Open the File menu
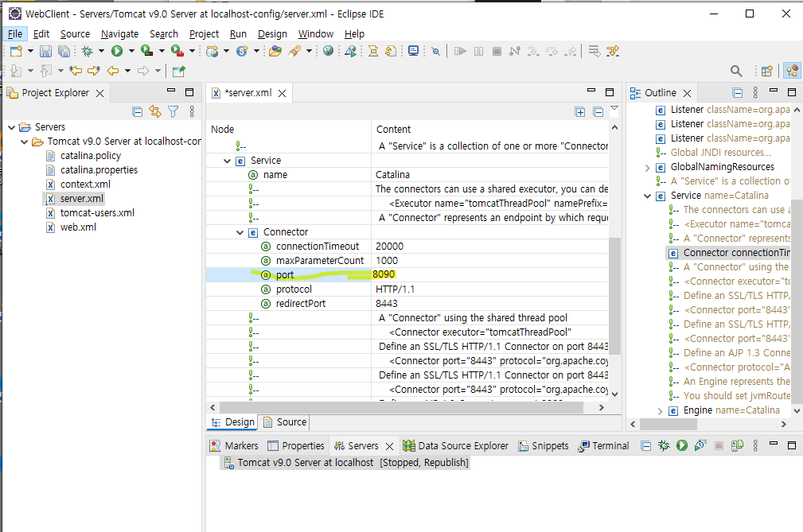This screenshot has height=532, width=803. pos(15,33)
